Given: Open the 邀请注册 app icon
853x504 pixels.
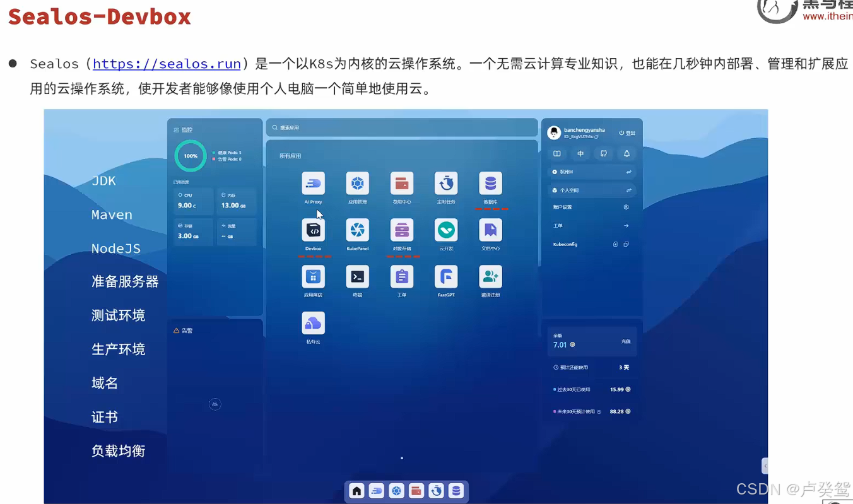Looking at the screenshot, I should (x=490, y=276).
